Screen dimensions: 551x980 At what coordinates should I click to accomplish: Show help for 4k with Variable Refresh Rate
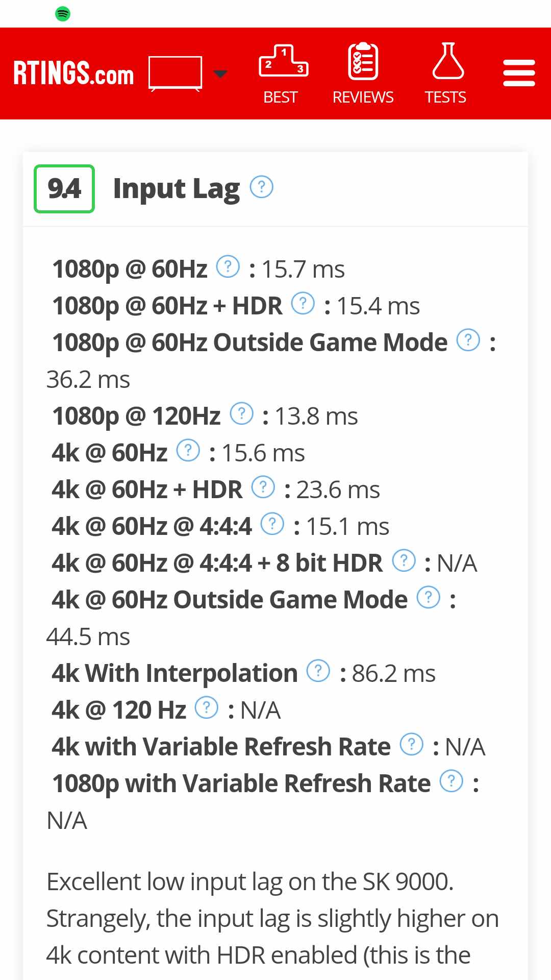point(412,745)
